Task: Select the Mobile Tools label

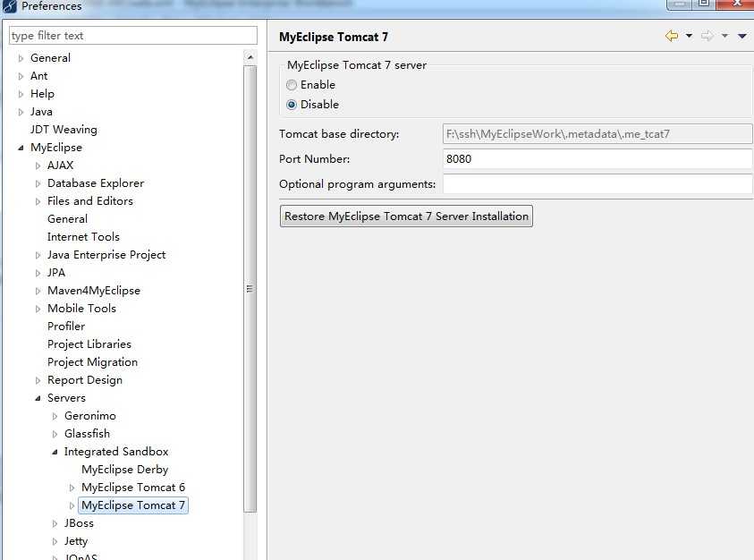Action: tap(81, 309)
